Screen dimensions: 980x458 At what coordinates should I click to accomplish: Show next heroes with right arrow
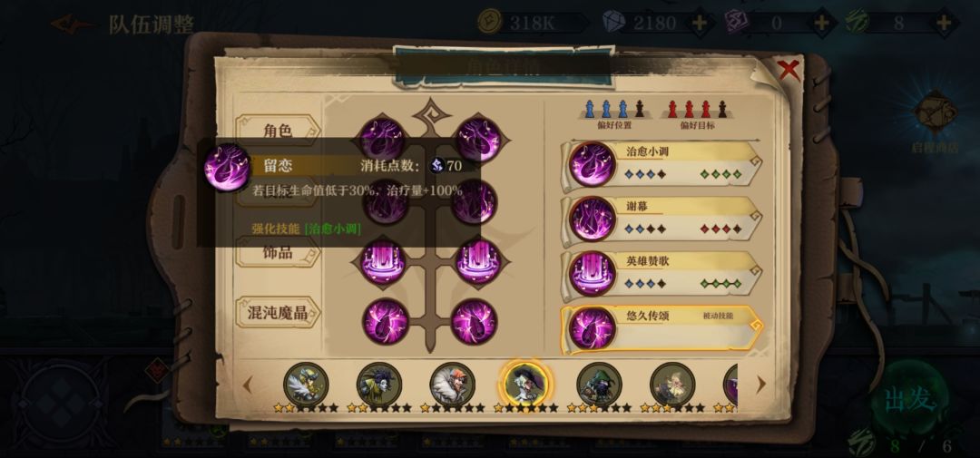(760, 385)
